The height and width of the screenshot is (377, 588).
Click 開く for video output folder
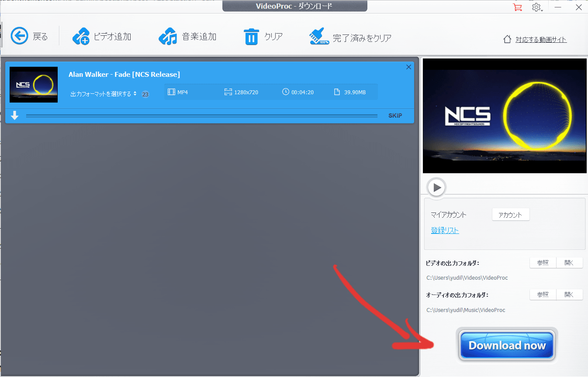coord(569,263)
